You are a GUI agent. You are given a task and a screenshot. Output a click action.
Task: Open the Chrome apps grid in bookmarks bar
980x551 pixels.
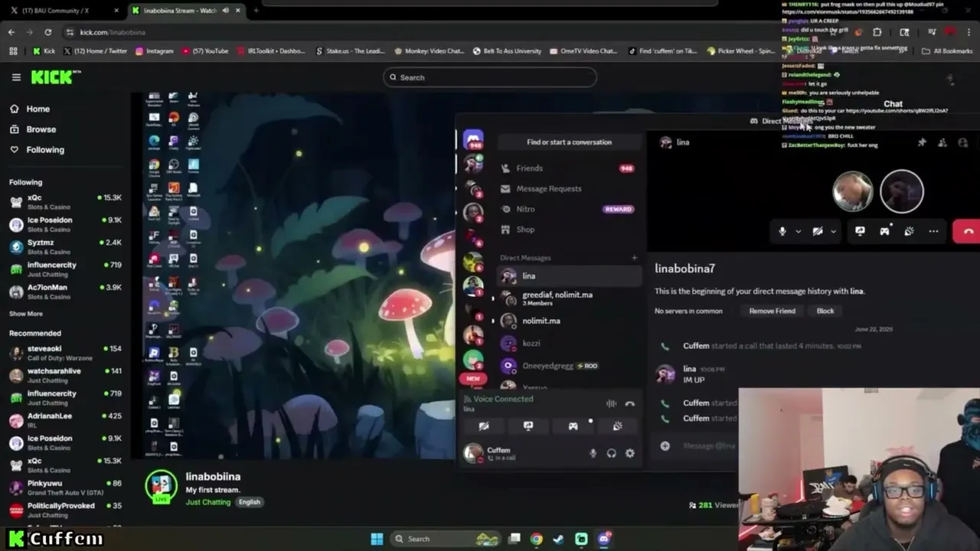point(13,51)
